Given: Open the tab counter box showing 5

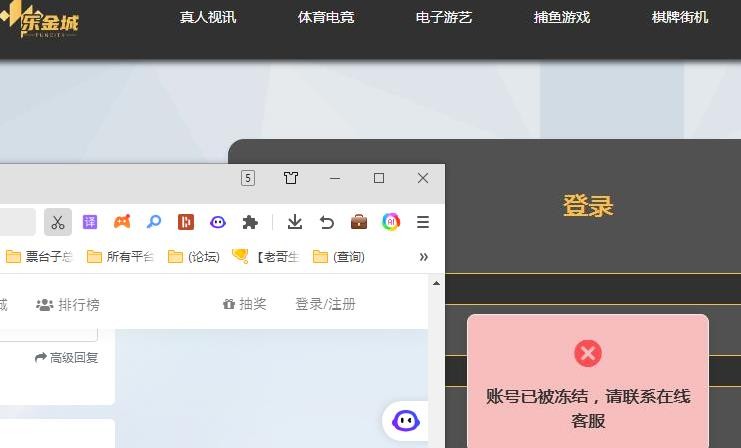Looking at the screenshot, I should pos(248,178).
